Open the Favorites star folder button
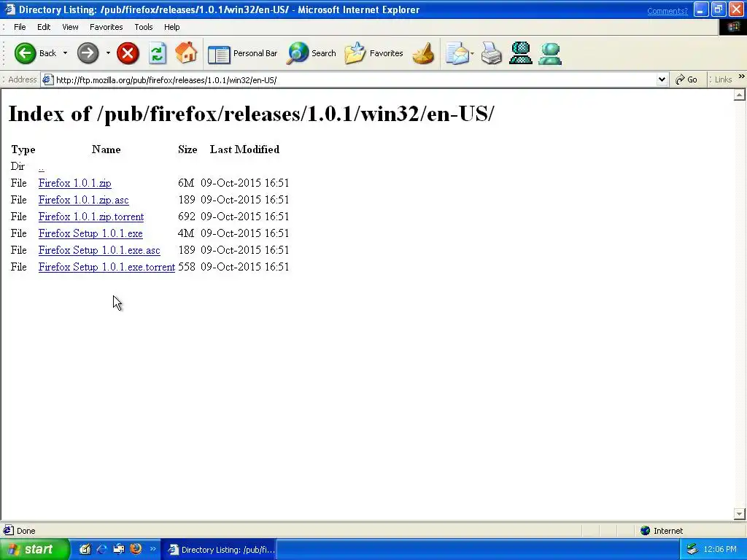The image size is (747, 560). point(374,53)
